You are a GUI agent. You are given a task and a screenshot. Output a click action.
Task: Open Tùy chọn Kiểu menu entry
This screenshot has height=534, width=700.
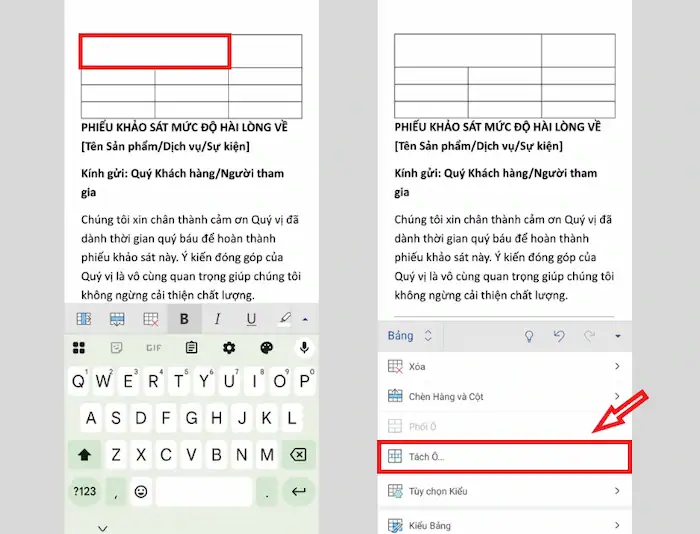[505, 491]
